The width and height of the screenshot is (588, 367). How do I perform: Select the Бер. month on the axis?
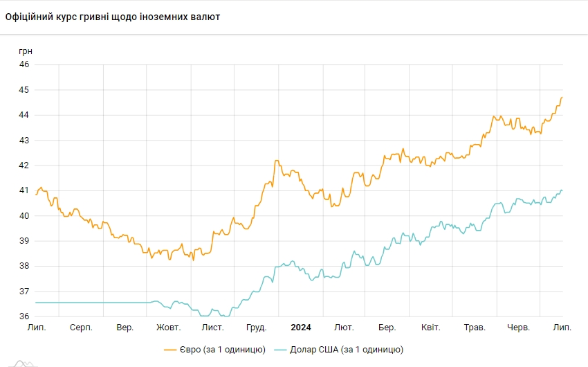pos(387,327)
